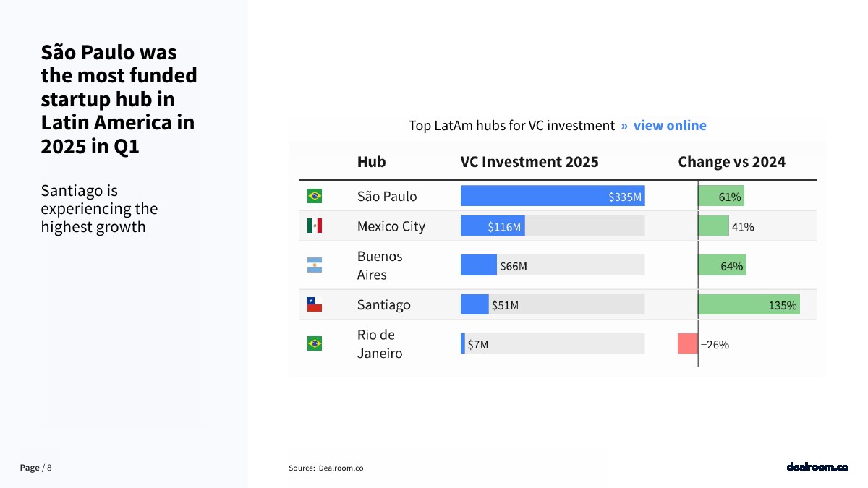This screenshot has height=488, width=868.
Task: Click the 'Change vs 2024' column header
Action: click(731, 162)
